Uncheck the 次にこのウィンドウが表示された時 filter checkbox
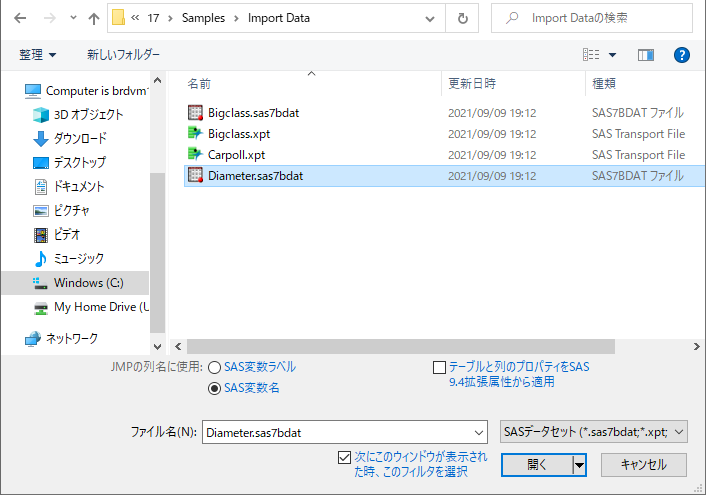Screen dimensions: 706x495 (x=344, y=458)
